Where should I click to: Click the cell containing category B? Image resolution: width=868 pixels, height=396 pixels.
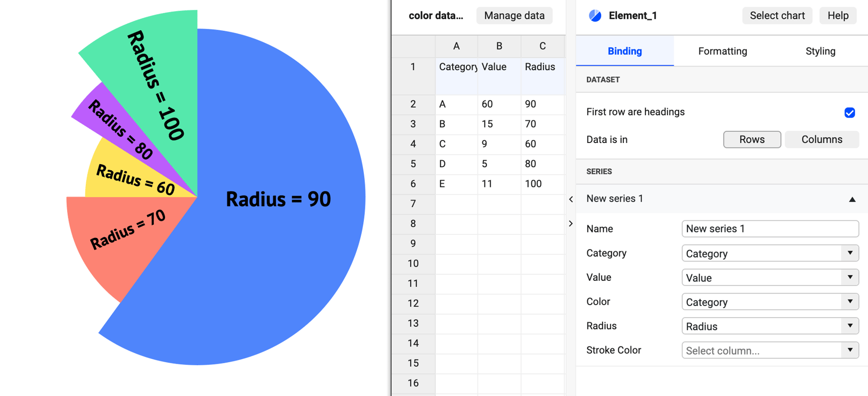(x=457, y=124)
